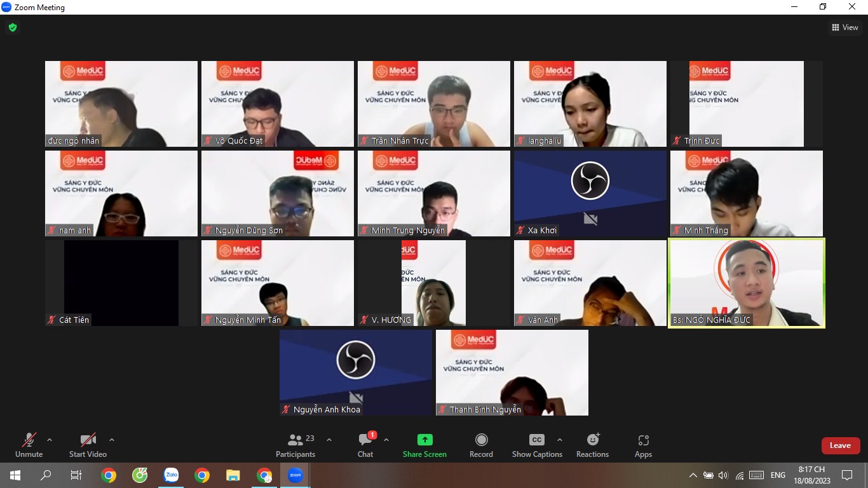Click the Share Screen icon
The image size is (868, 488).
(424, 440)
